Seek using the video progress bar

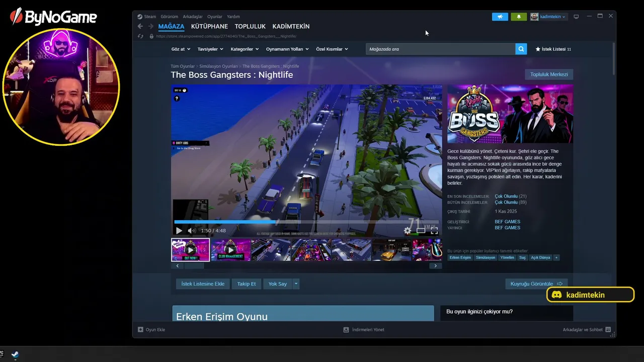pyautogui.click(x=306, y=222)
